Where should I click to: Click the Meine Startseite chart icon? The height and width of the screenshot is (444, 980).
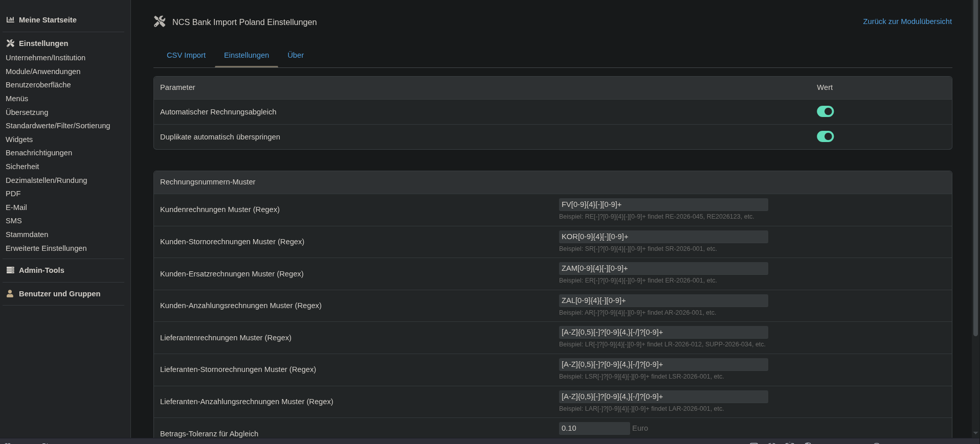pos(10,20)
